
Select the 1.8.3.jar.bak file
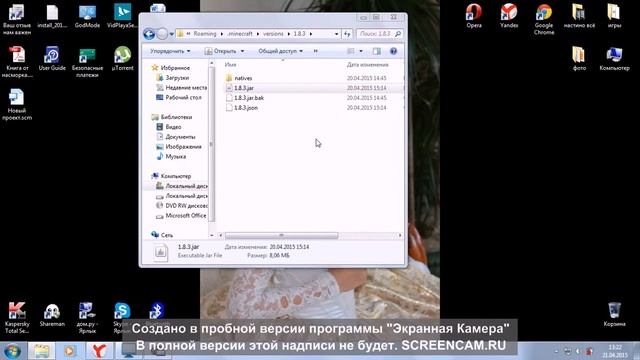coord(249,98)
